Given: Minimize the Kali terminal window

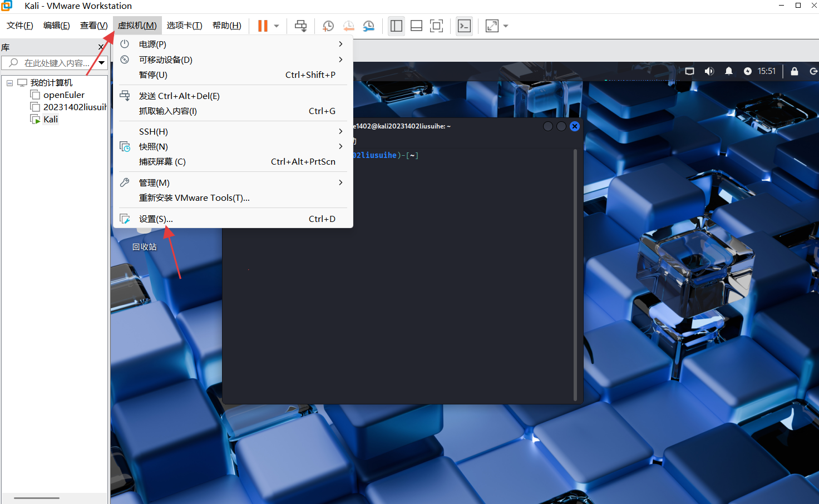Looking at the screenshot, I should tap(548, 126).
